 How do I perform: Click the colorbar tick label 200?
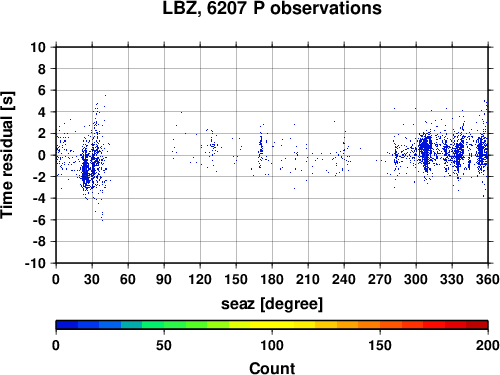tap(487, 345)
